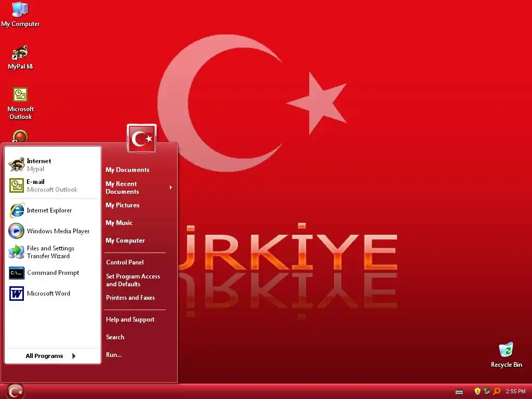Screen dimensions: 532x399
Task: Click the orange magnifier tray icon
Action: pyautogui.click(x=497, y=391)
